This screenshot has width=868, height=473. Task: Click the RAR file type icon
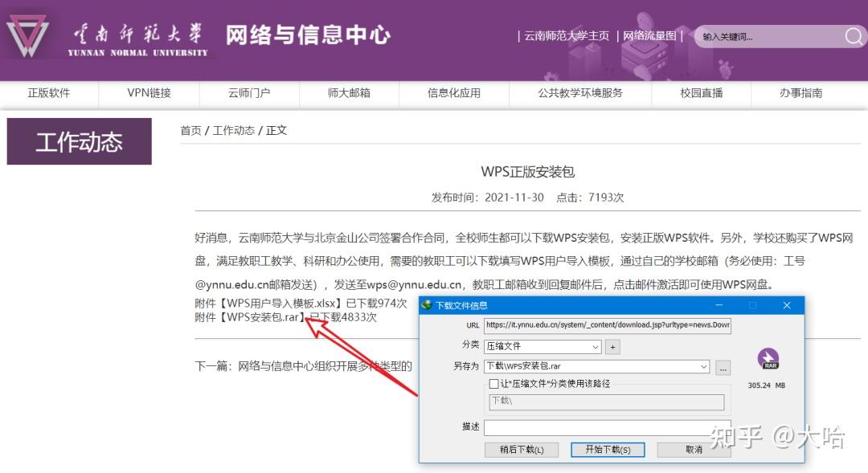(x=768, y=358)
